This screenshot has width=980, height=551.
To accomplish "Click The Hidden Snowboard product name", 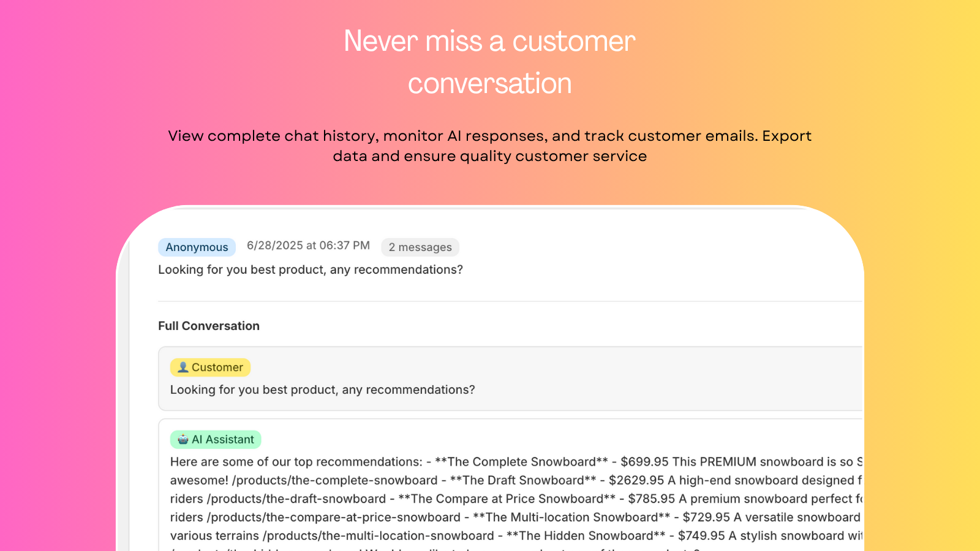I will 586,536.
